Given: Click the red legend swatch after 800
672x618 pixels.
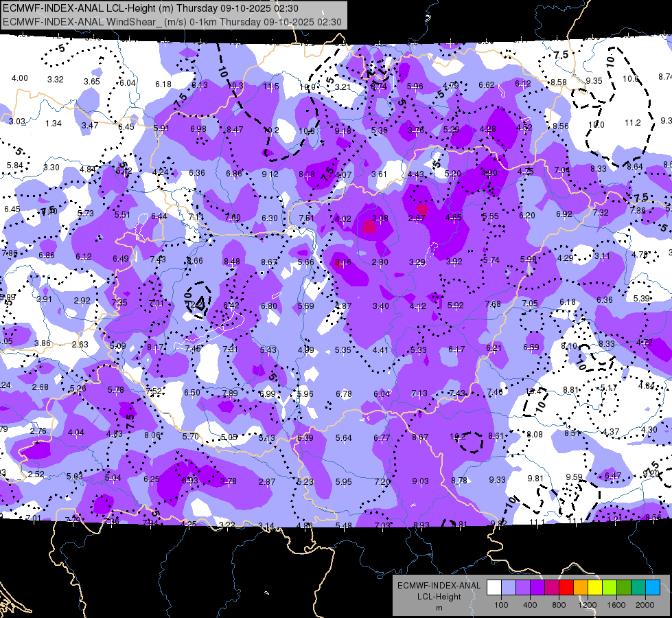Looking at the screenshot, I should (x=566, y=587).
